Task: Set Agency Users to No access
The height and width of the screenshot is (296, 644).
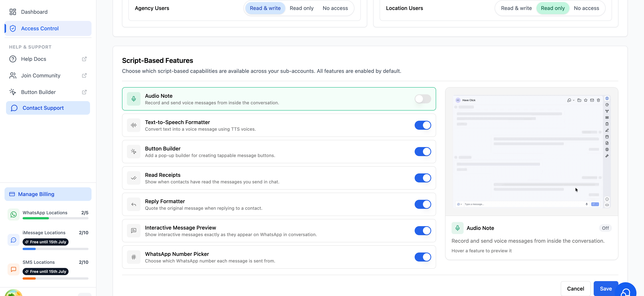Action: [x=335, y=8]
